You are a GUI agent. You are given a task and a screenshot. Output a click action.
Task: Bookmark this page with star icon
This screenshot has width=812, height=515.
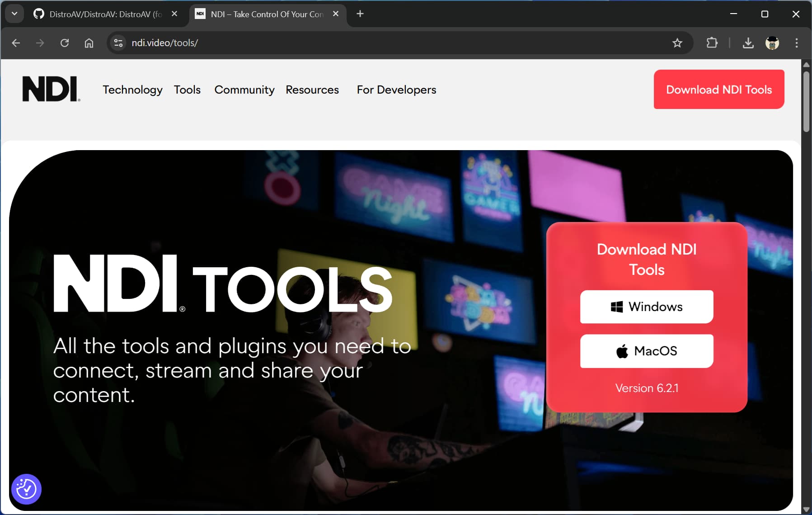tap(677, 43)
